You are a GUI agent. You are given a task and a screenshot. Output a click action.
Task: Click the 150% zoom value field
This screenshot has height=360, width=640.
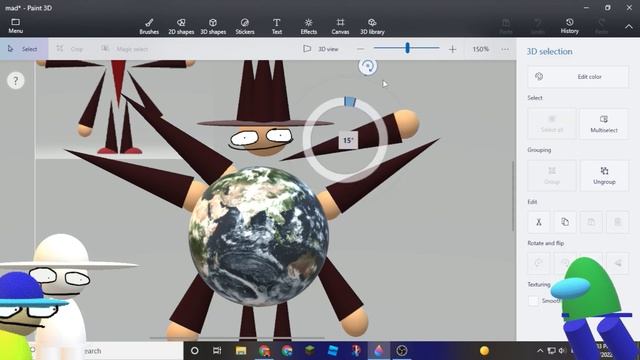tap(480, 49)
